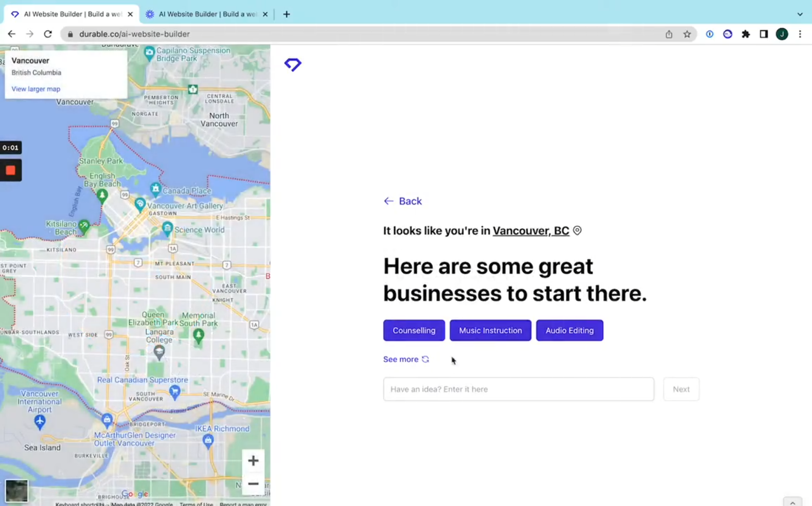Focus the 'Have an idea?' input field
The height and width of the screenshot is (506, 812).
518,389
